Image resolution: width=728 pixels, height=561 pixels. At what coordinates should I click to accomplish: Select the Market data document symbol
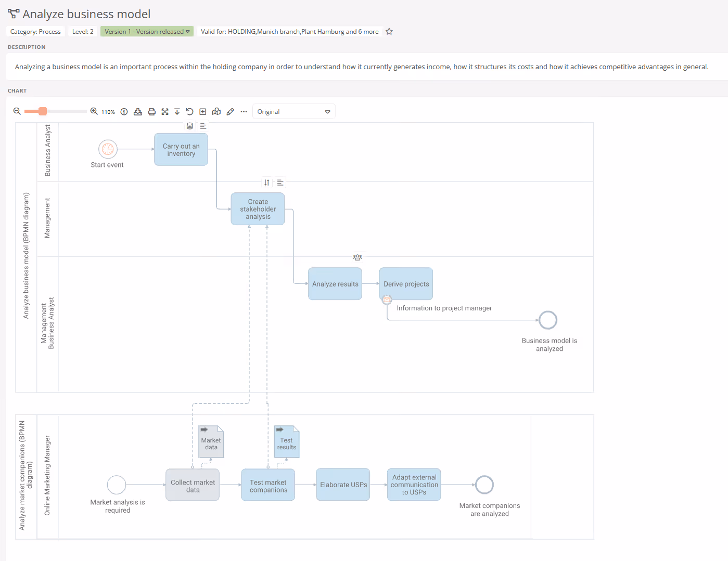(x=211, y=442)
